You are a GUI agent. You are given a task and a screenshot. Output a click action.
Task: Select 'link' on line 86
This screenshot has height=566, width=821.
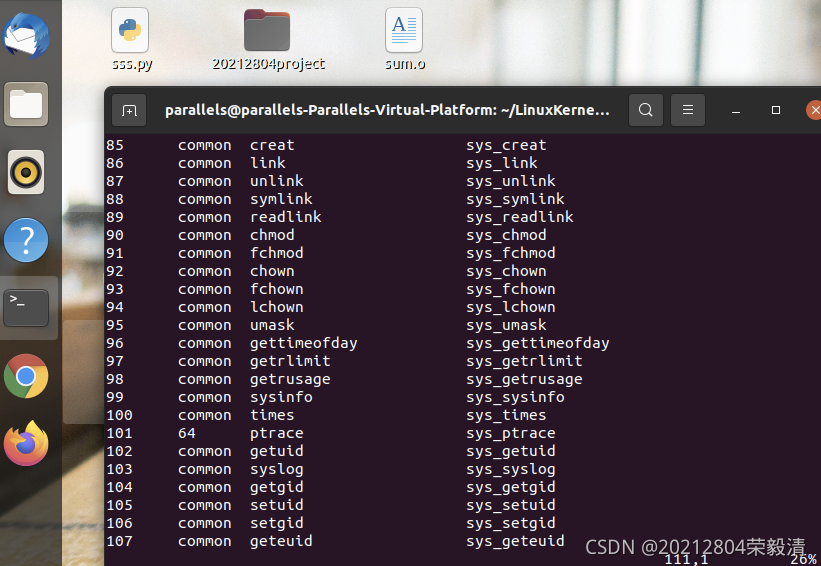[268, 163]
